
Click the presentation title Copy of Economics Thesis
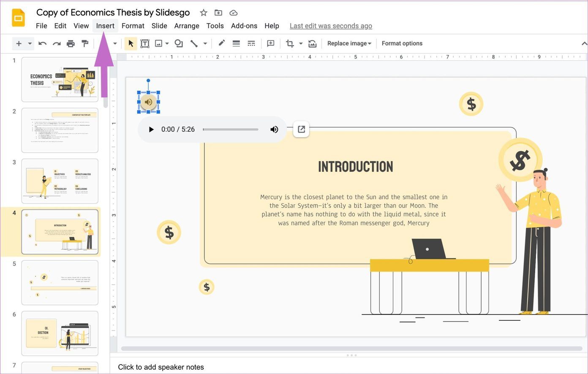(113, 13)
